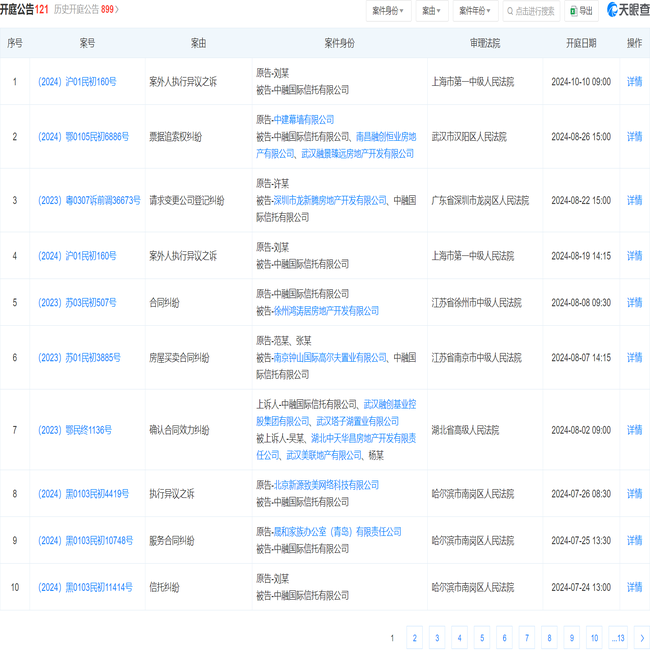The image size is (650, 650).
Task: Go to pagination page 10
Action: click(x=594, y=638)
